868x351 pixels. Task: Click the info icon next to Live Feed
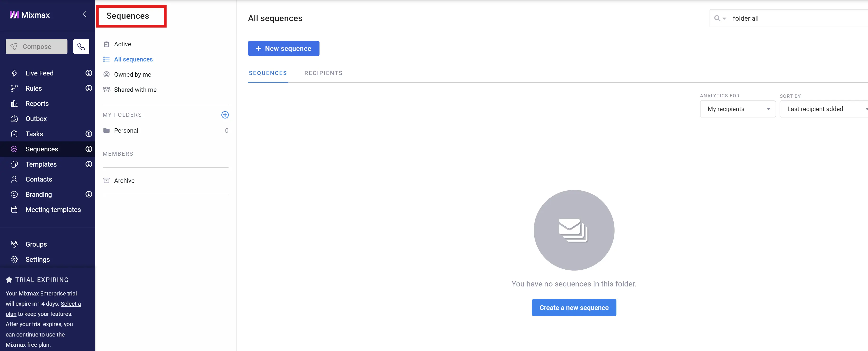89,73
